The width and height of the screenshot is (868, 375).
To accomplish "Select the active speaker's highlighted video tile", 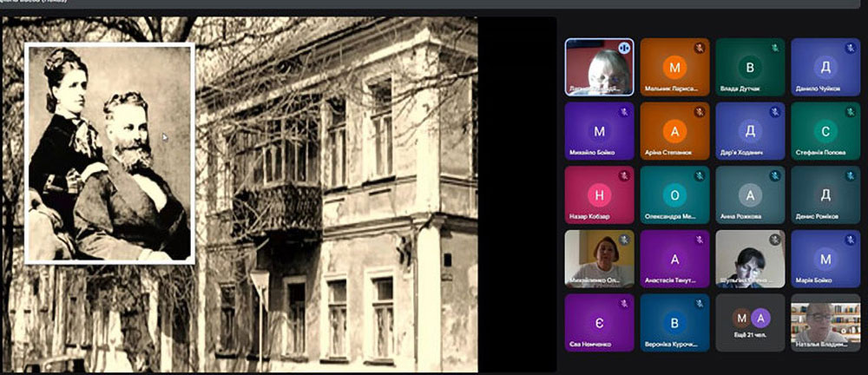I will click(600, 67).
